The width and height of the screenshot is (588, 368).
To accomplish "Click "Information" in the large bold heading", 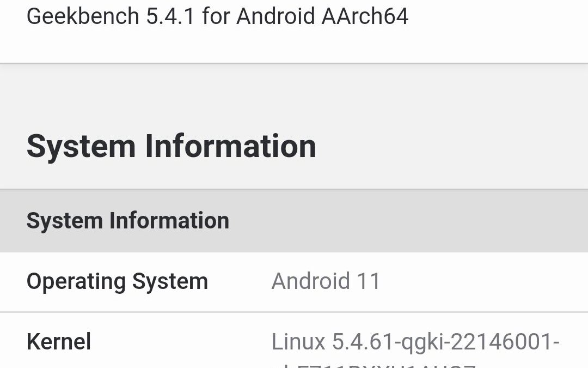I will [230, 146].
